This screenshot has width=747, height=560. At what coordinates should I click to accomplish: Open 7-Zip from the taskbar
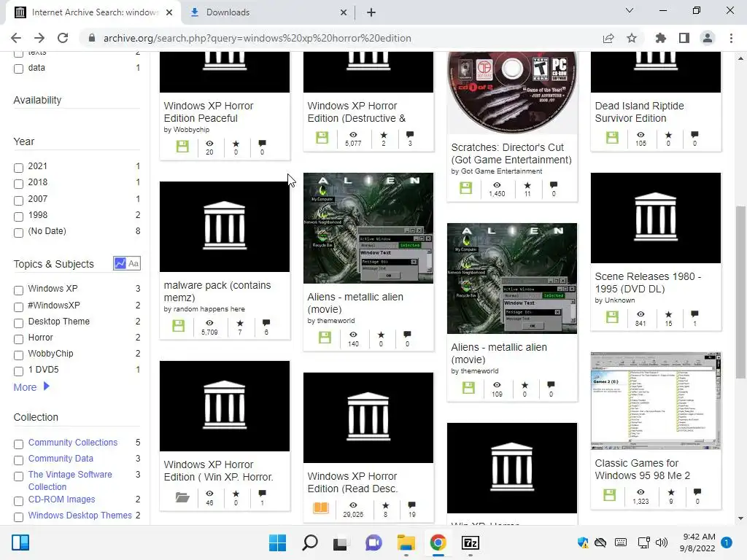click(x=471, y=542)
